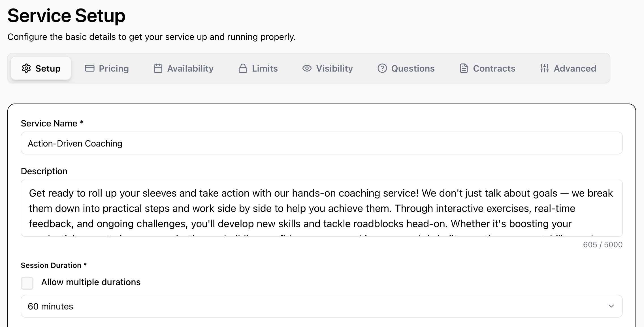Viewport: 644px width, 327px height.
Task: Click the sliders icon beside Advanced
Action: (x=544, y=68)
